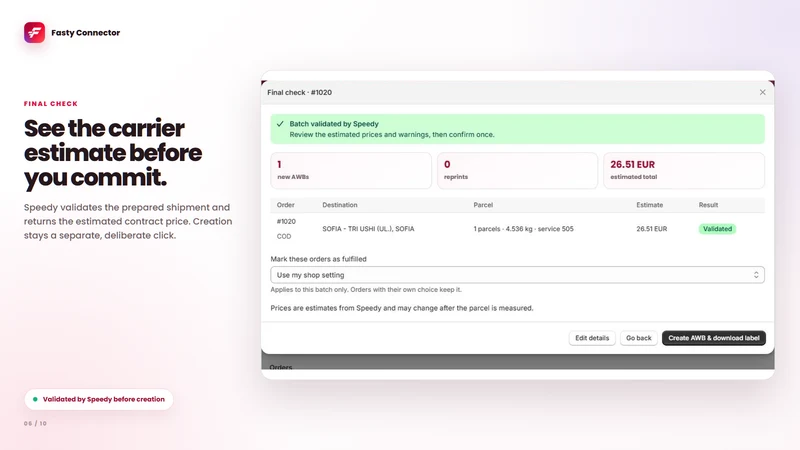Select the '26.51 EUR estimated total' card
Screen dimensions: 800x450
point(684,170)
